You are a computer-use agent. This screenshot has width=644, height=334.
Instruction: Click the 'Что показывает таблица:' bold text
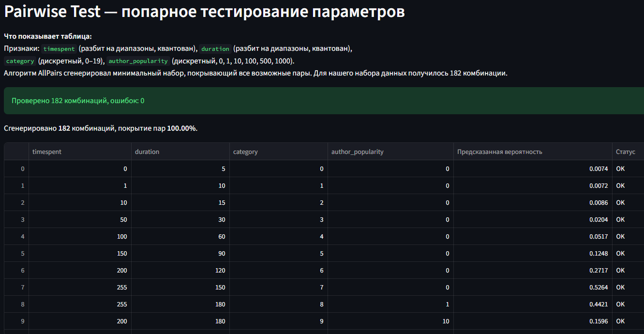click(48, 36)
